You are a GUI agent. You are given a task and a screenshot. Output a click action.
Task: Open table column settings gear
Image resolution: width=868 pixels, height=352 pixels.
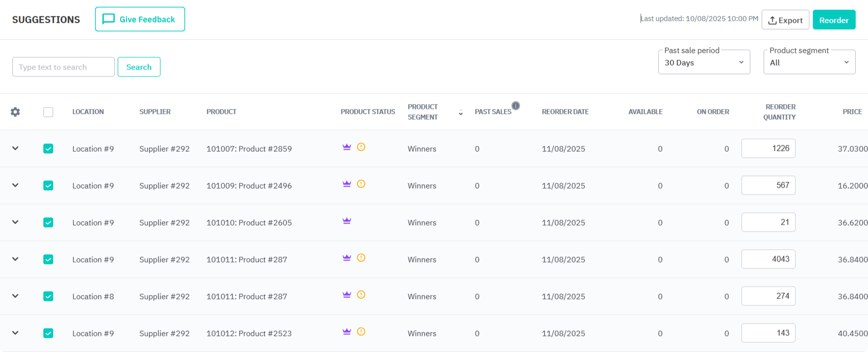15,112
